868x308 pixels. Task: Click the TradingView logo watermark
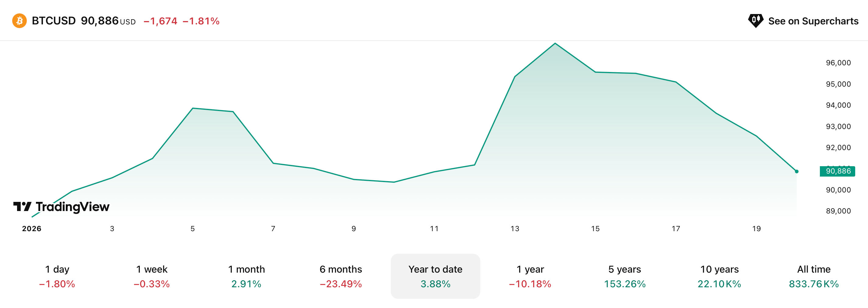tap(61, 206)
